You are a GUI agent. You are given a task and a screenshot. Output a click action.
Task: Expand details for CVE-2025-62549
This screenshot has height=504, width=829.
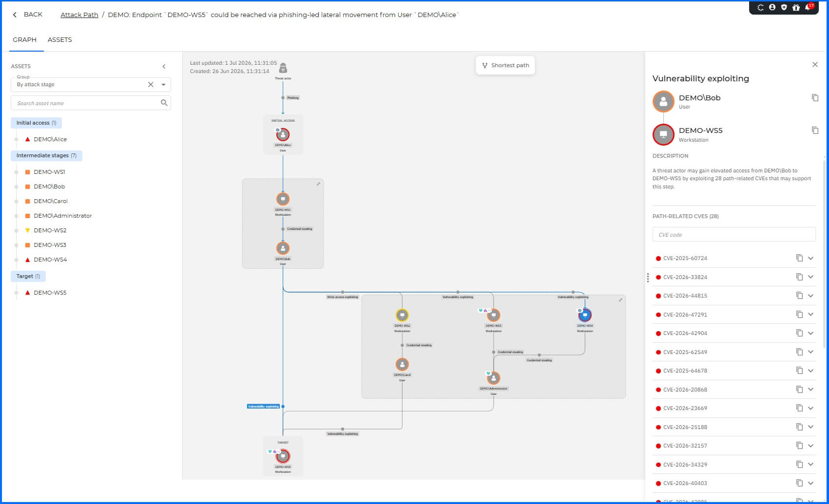[810, 352]
